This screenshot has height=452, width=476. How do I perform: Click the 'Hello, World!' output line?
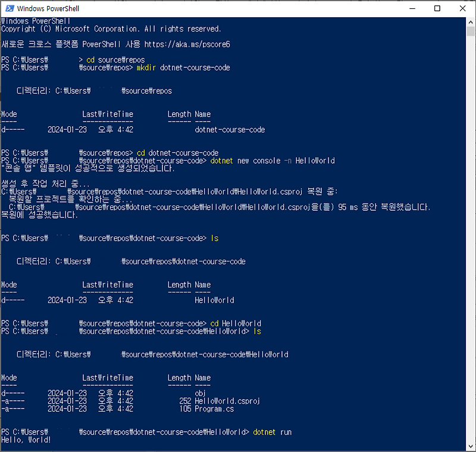26,440
